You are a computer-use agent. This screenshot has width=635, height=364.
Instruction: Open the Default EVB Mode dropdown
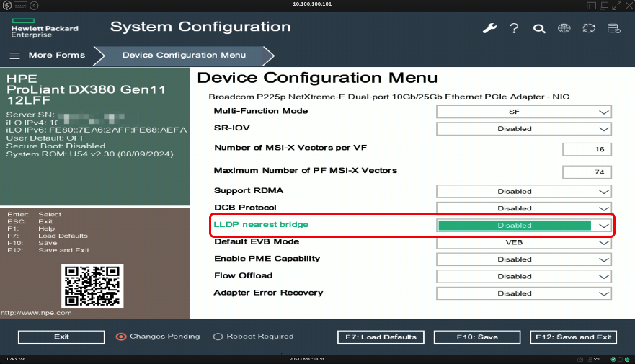point(523,242)
